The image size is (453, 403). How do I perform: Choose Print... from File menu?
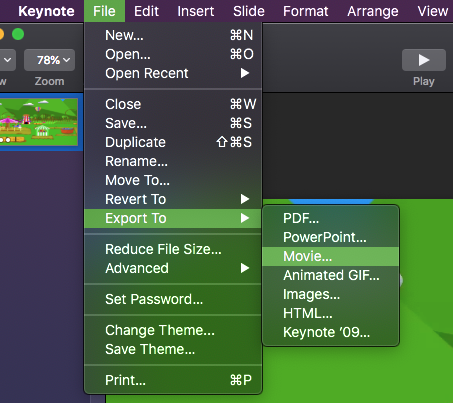[173, 380]
